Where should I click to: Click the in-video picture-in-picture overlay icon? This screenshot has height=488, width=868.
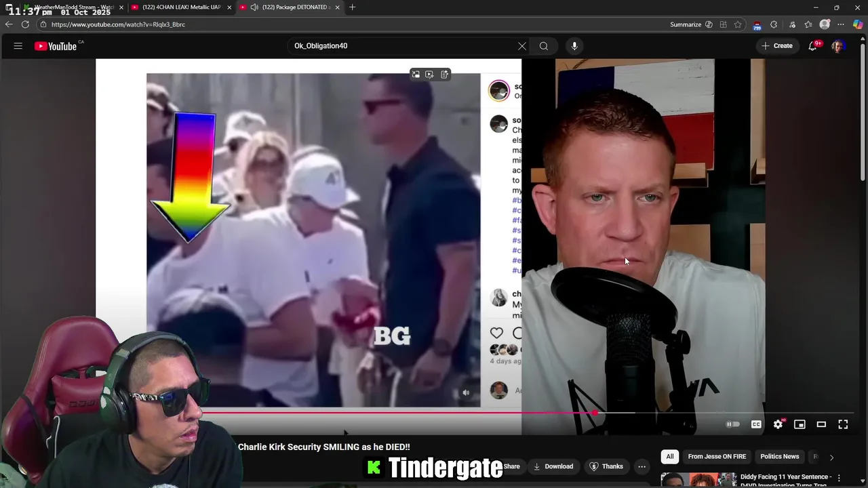click(x=416, y=75)
